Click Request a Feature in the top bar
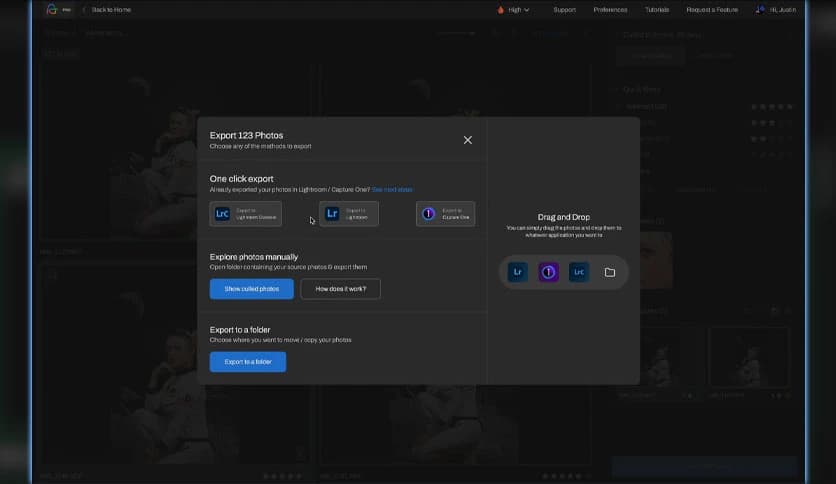The width and height of the screenshot is (836, 484). (712, 10)
